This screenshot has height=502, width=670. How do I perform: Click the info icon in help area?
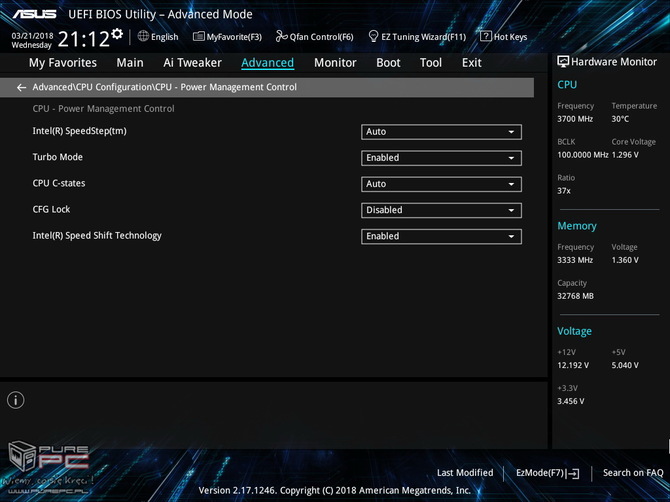click(16, 400)
